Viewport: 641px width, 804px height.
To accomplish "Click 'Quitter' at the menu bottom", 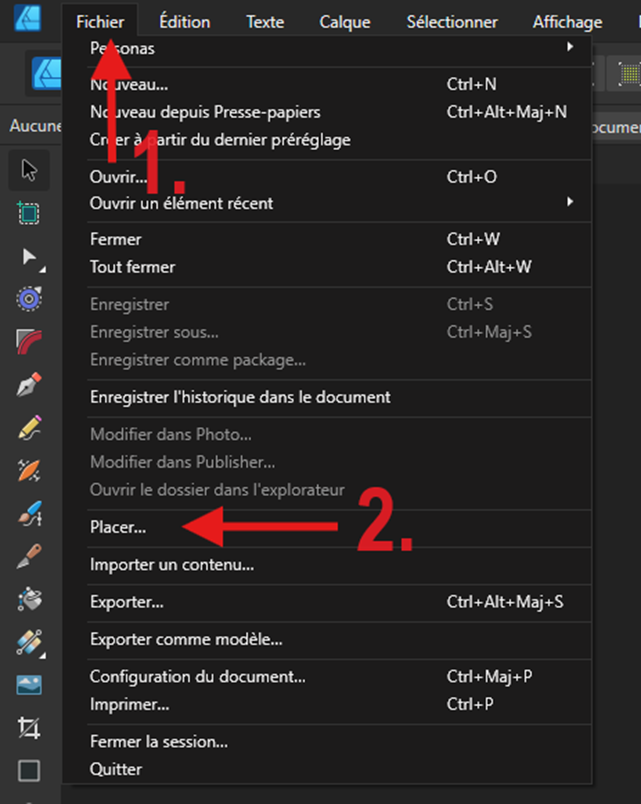I will point(116,769).
